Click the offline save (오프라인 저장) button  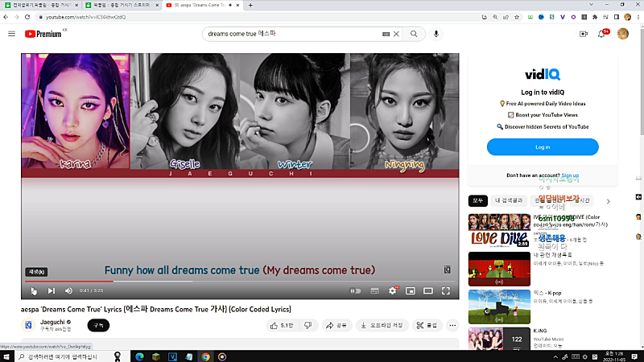pyautogui.click(x=382, y=326)
